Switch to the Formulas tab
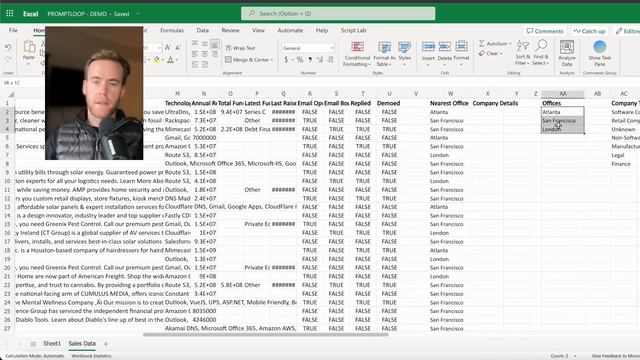 pyautogui.click(x=172, y=30)
